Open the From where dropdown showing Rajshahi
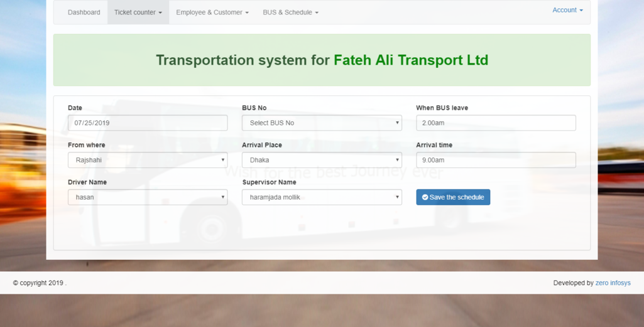The image size is (644, 327). tap(148, 160)
